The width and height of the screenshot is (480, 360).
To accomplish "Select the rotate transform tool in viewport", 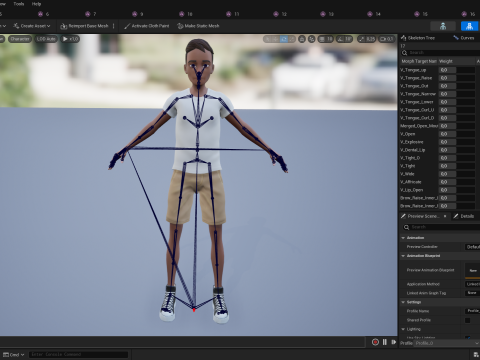I will [284, 39].
